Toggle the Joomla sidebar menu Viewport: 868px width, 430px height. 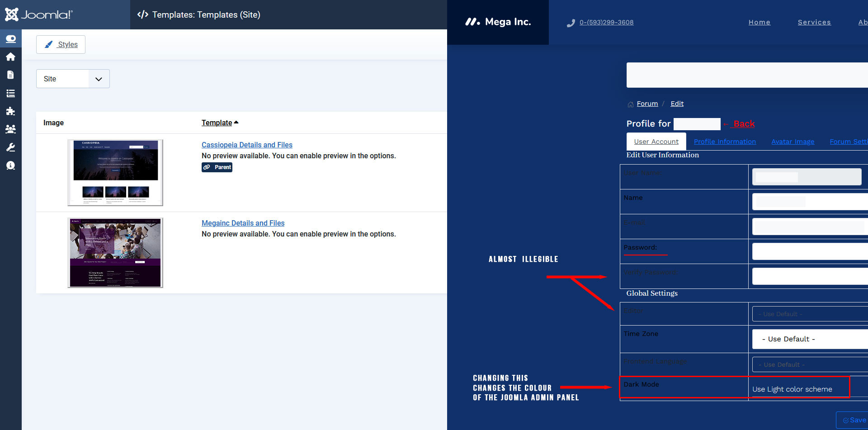tap(11, 39)
